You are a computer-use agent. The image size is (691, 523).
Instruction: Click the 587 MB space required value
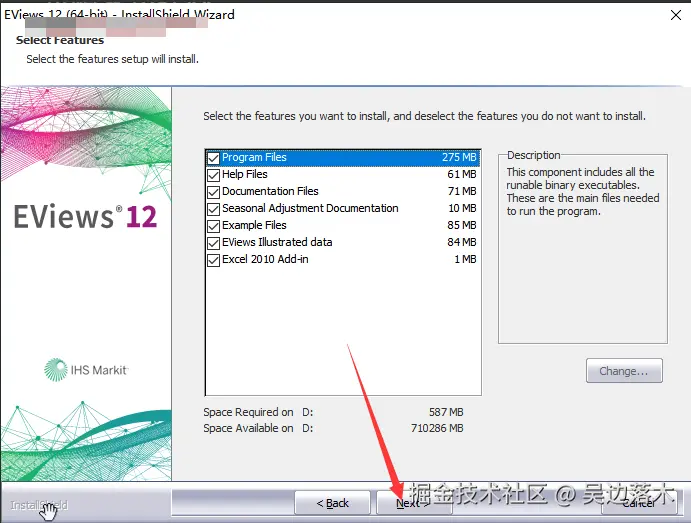[x=446, y=412]
